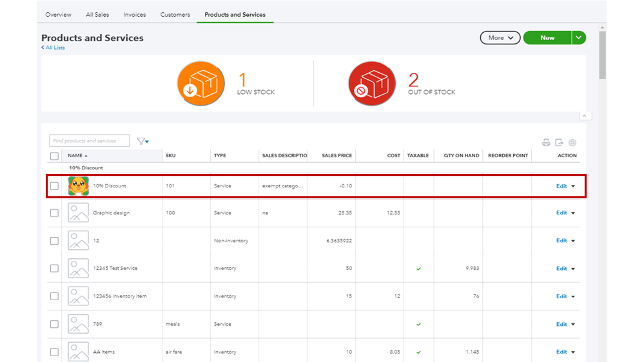Click the Graphic design placeholder image icon
The width and height of the screenshot is (644, 362).
[x=78, y=213]
